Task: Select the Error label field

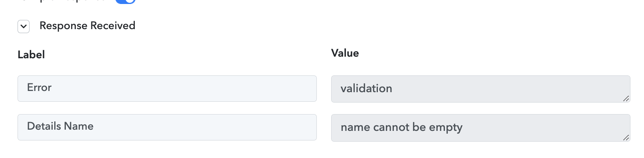Action: click(167, 89)
